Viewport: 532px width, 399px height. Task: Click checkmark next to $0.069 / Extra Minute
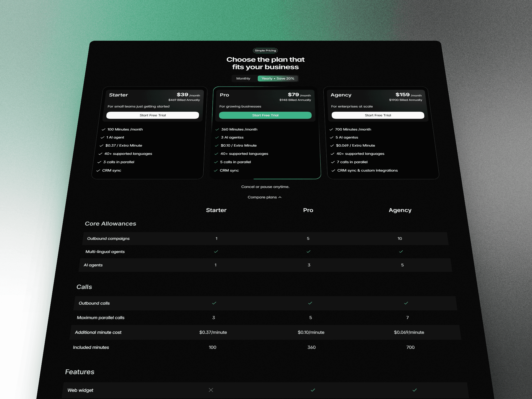[332, 145]
